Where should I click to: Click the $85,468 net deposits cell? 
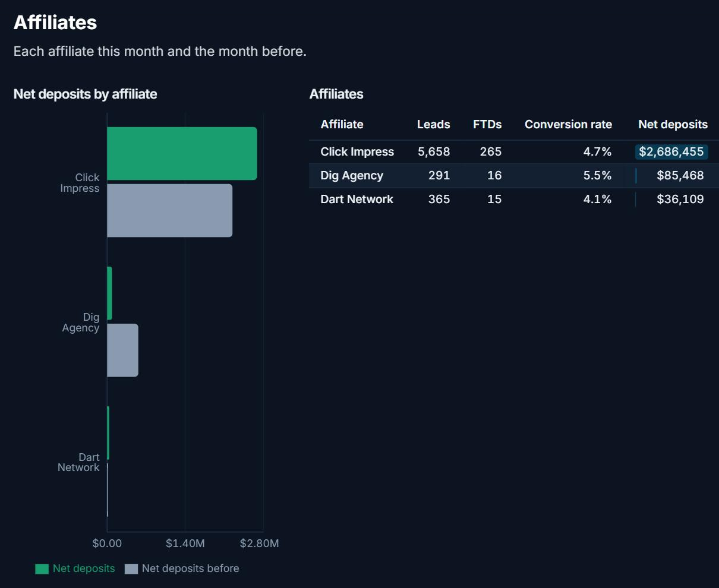tap(680, 175)
